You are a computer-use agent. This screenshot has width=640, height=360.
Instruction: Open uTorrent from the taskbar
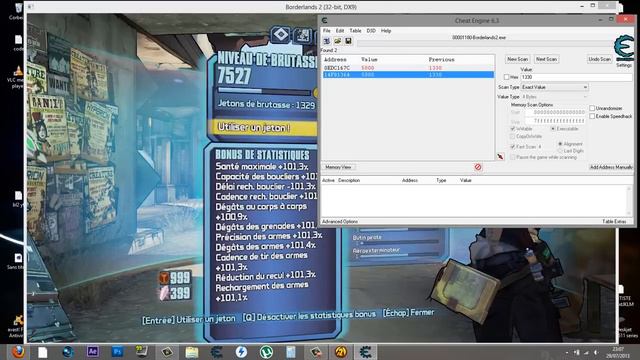(267, 352)
